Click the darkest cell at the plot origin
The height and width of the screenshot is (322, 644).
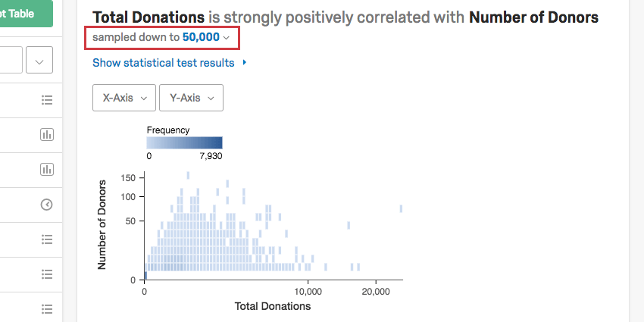pyautogui.click(x=146, y=277)
